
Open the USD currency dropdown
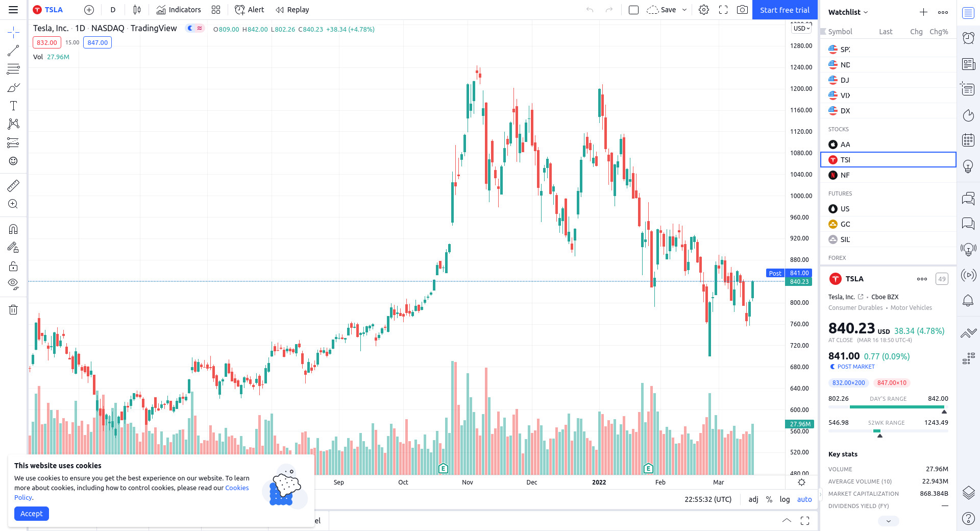coord(801,29)
